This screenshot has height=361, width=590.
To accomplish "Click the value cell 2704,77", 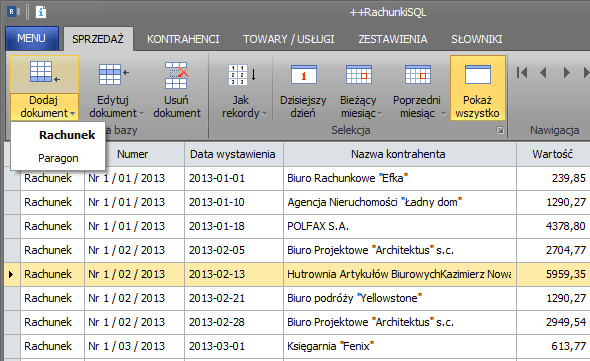I will (x=553, y=250).
